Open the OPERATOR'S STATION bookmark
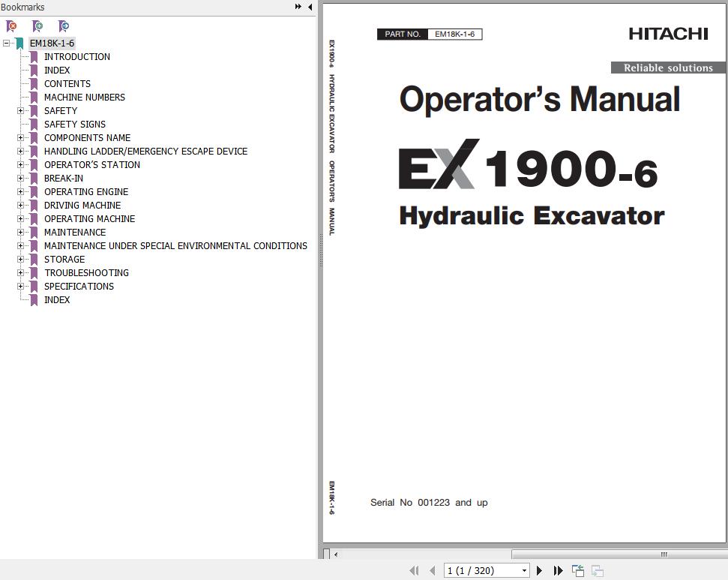Screen dimensions: 728x580 [92, 164]
